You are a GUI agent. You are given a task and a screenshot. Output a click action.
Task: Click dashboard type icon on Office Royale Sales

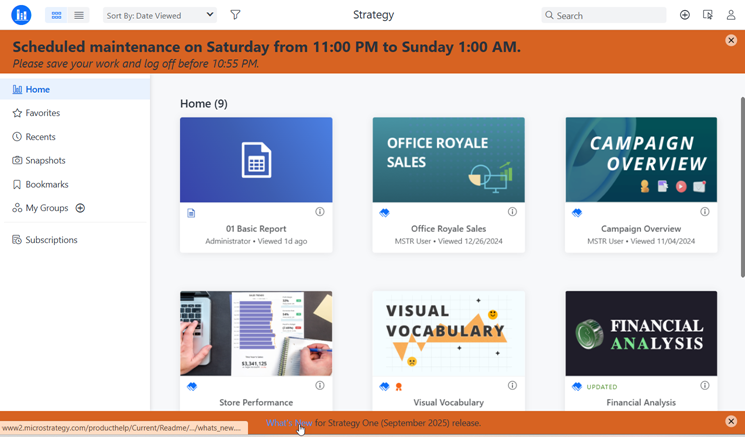pos(384,213)
